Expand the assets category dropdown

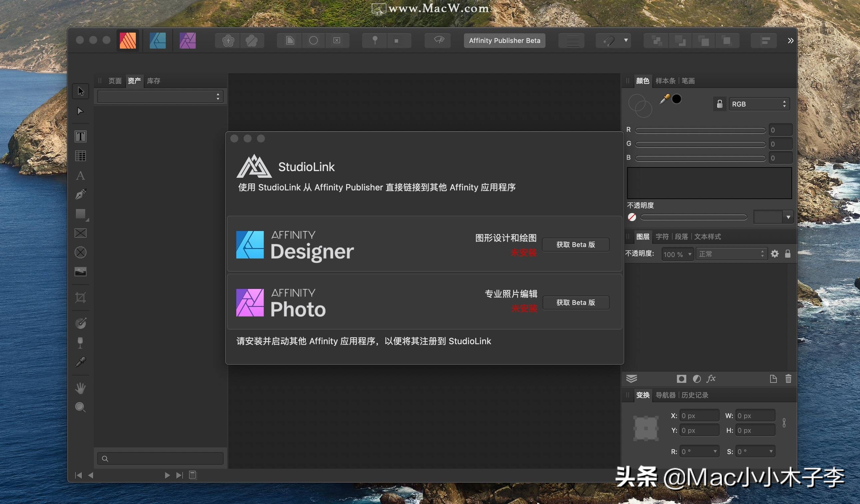click(x=160, y=96)
